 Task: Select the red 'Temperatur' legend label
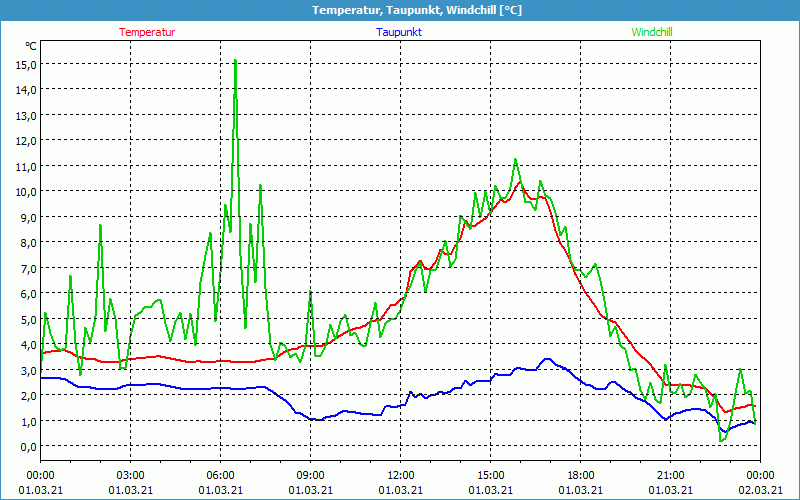click(147, 32)
